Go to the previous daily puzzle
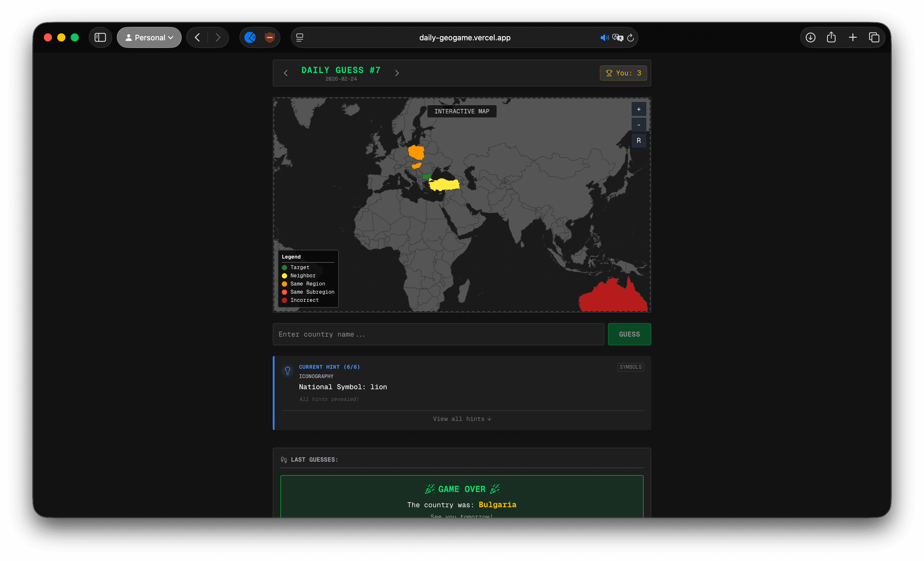Viewport: 924px width, 561px height. tap(286, 73)
